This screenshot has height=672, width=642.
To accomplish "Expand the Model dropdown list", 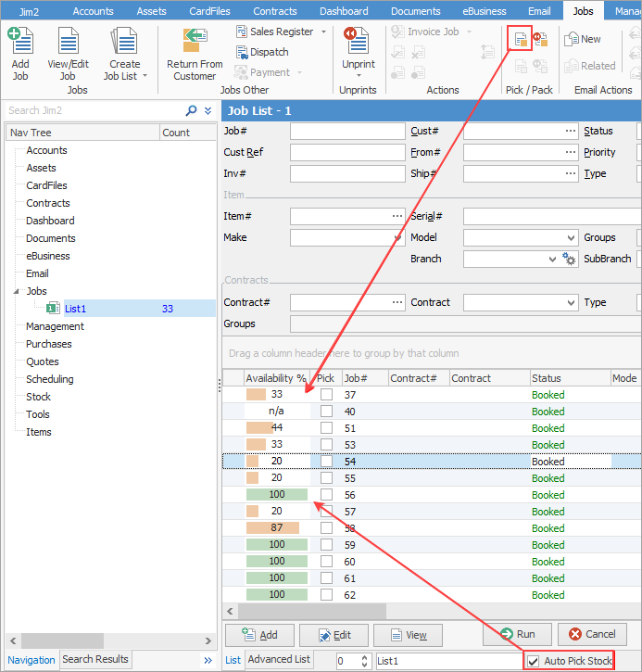I will [571, 238].
